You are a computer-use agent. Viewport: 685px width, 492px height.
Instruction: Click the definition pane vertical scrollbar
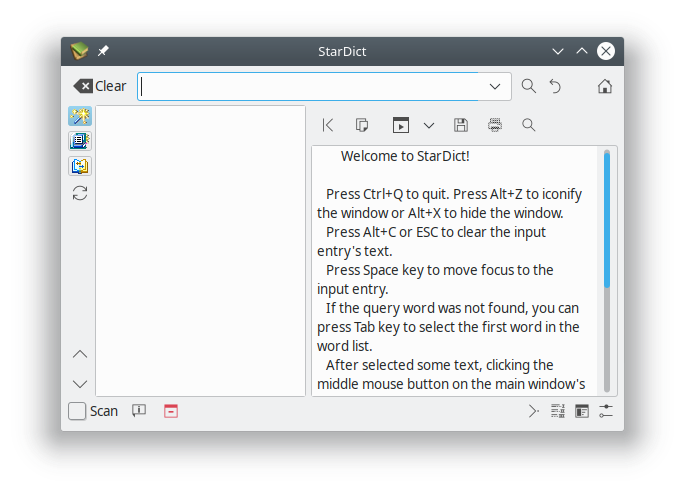coord(607,271)
